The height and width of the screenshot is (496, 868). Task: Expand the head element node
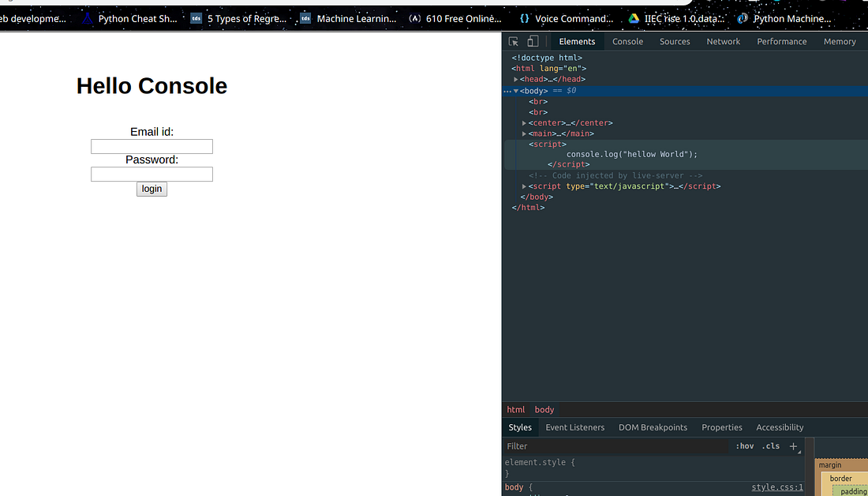click(x=515, y=79)
